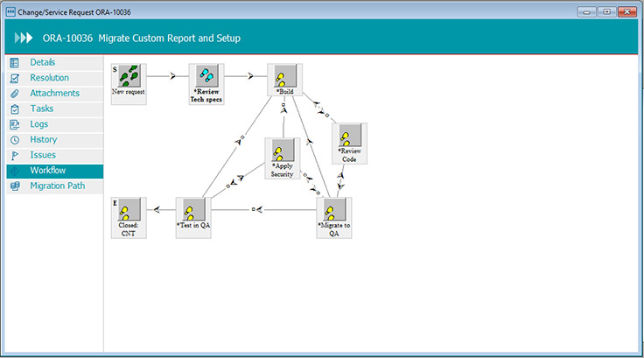The width and height of the screenshot is (644, 358).
Task: Click the Logs edit icon
Action: click(x=14, y=124)
